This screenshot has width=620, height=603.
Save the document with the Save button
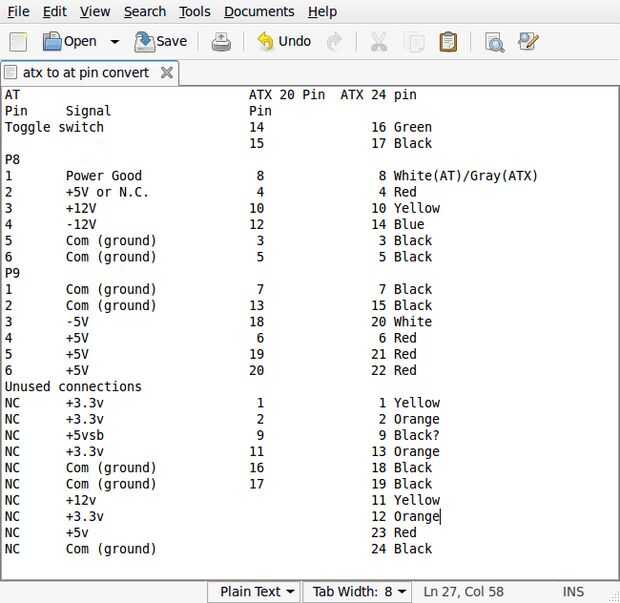[161, 41]
